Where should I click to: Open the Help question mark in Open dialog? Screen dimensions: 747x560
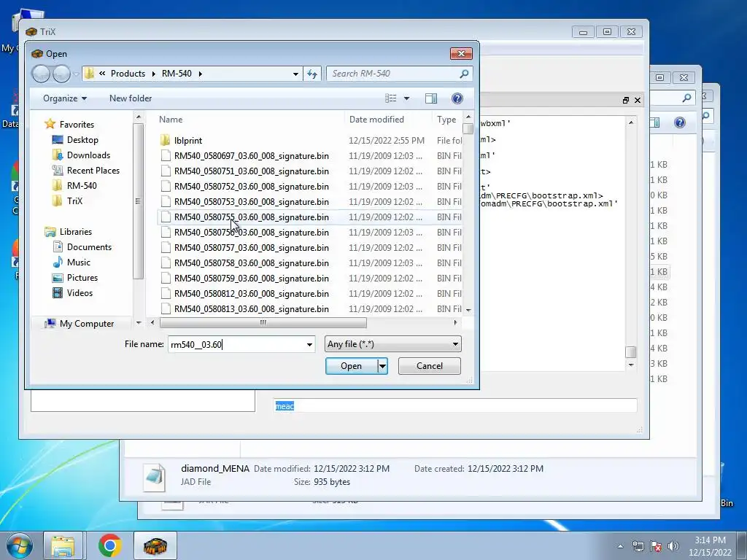[x=457, y=98]
